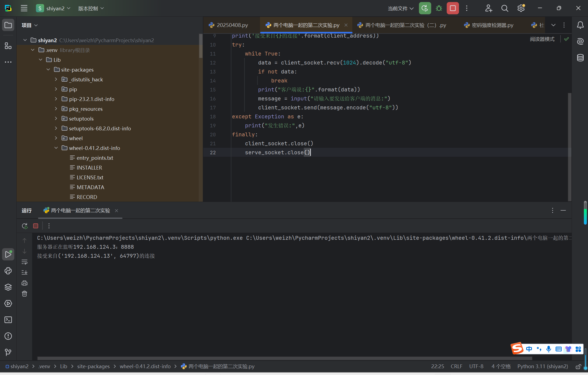Collapse the wheel-0.41.2.dist-info folder
This screenshot has width=588, height=375.
pyautogui.click(x=56, y=148)
